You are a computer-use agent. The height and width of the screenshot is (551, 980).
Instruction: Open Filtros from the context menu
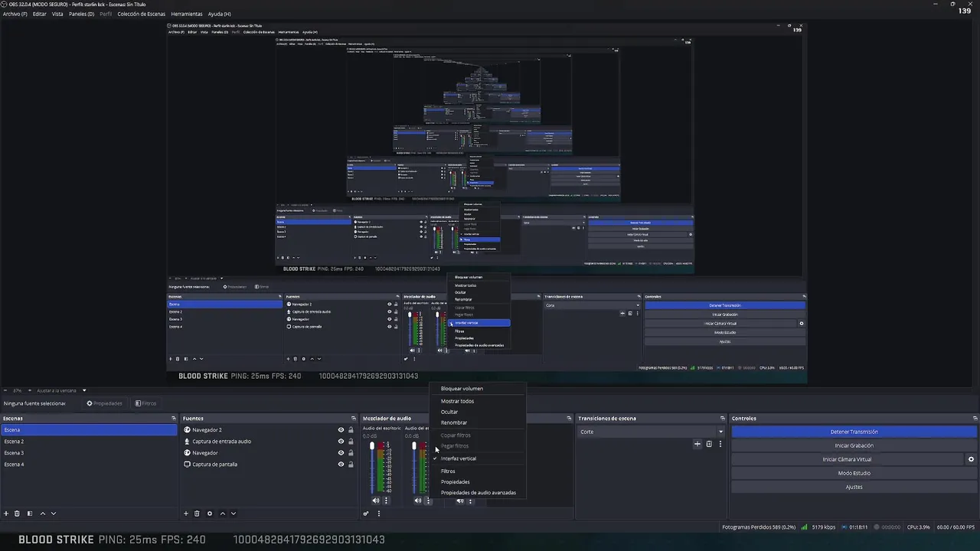point(479,471)
